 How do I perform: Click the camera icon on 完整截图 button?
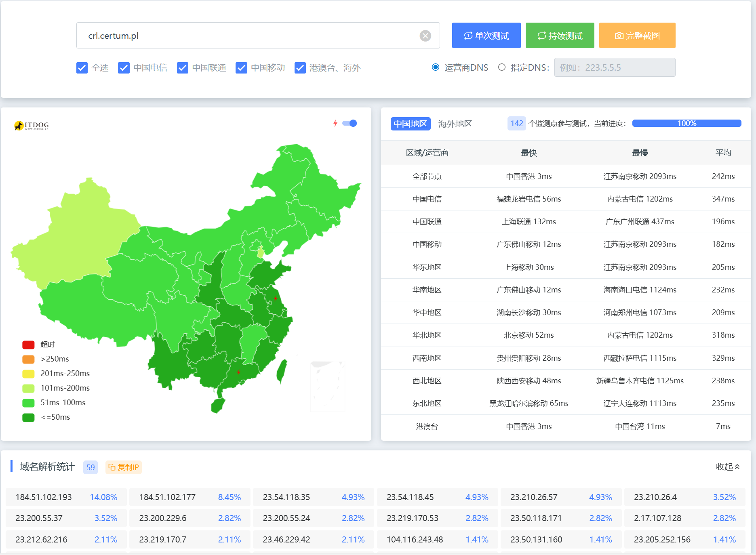click(619, 36)
